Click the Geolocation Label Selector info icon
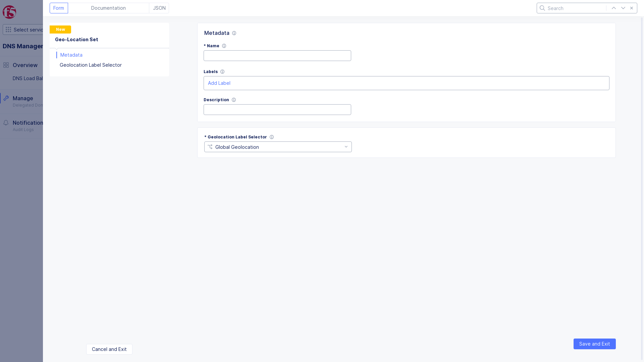 coord(272,137)
